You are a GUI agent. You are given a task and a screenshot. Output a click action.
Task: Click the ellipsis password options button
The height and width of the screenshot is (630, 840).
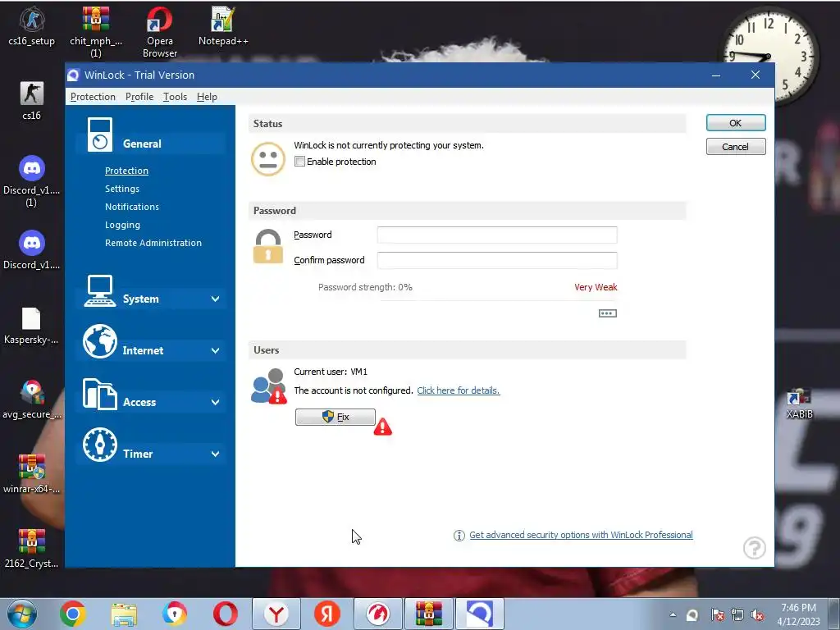[608, 313]
